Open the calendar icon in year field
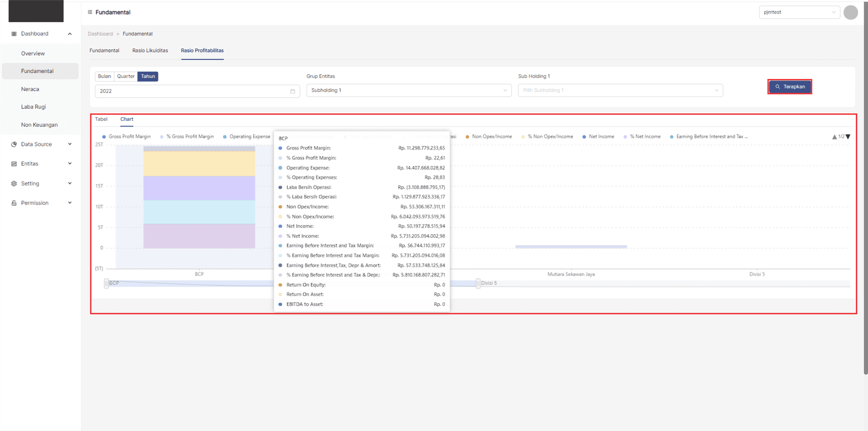 point(293,91)
